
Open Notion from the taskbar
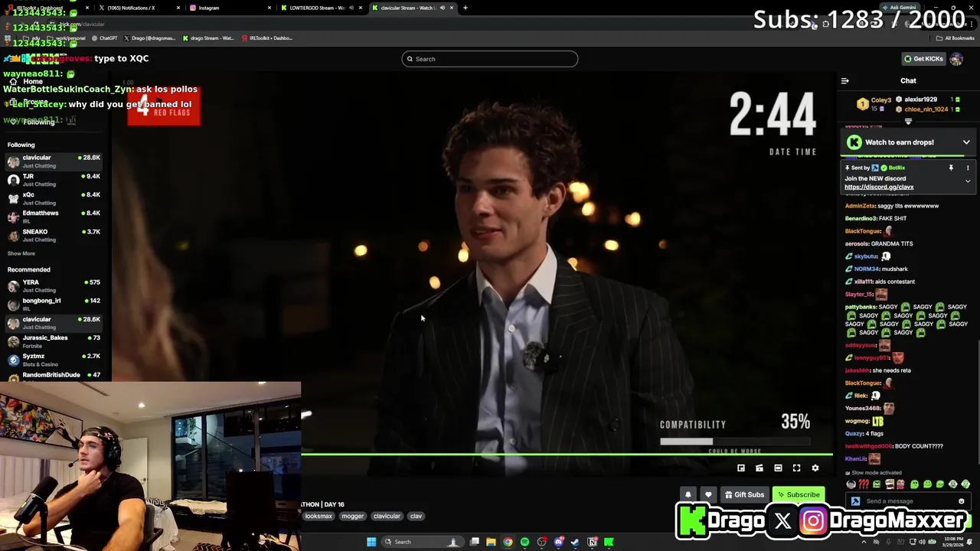pyautogui.click(x=592, y=542)
